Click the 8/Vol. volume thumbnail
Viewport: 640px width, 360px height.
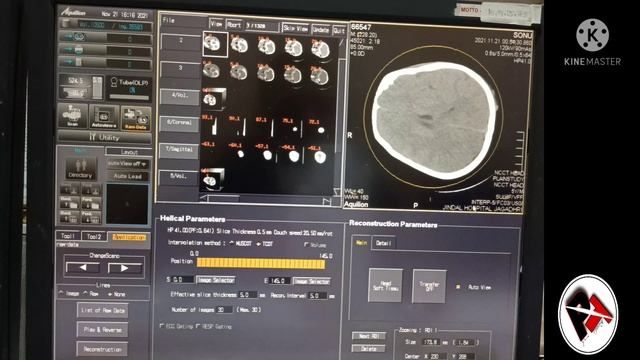212,179
